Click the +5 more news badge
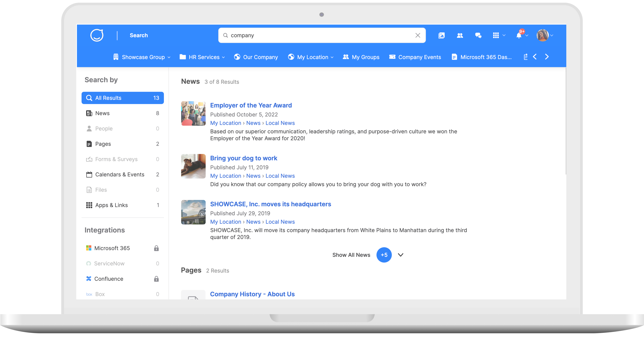 [384, 255]
